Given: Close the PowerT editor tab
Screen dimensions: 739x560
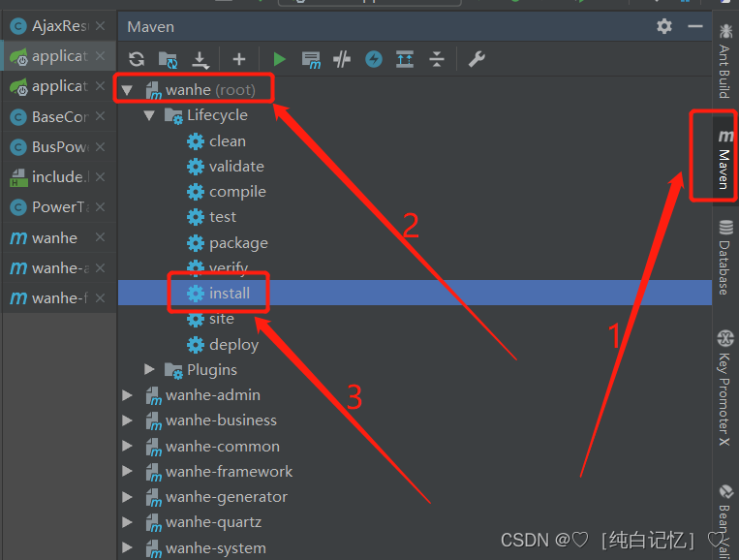Looking at the screenshot, I should coord(100,207).
